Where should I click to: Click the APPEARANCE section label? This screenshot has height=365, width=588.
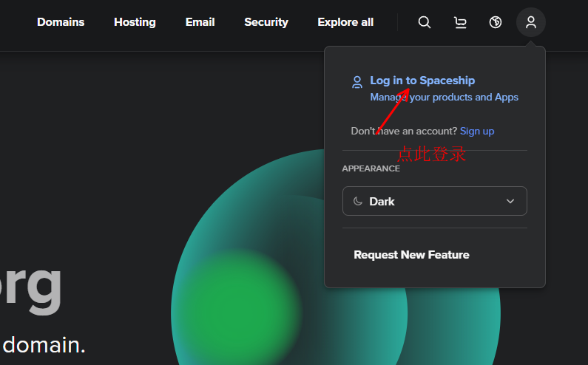(x=371, y=168)
